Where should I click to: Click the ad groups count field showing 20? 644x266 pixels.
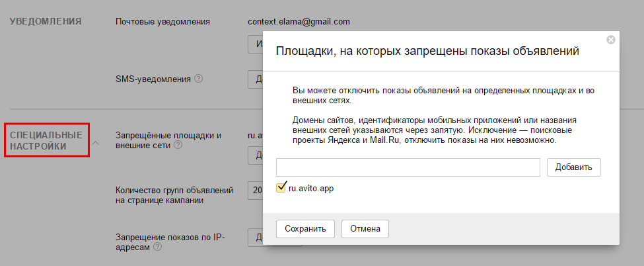coord(255,191)
